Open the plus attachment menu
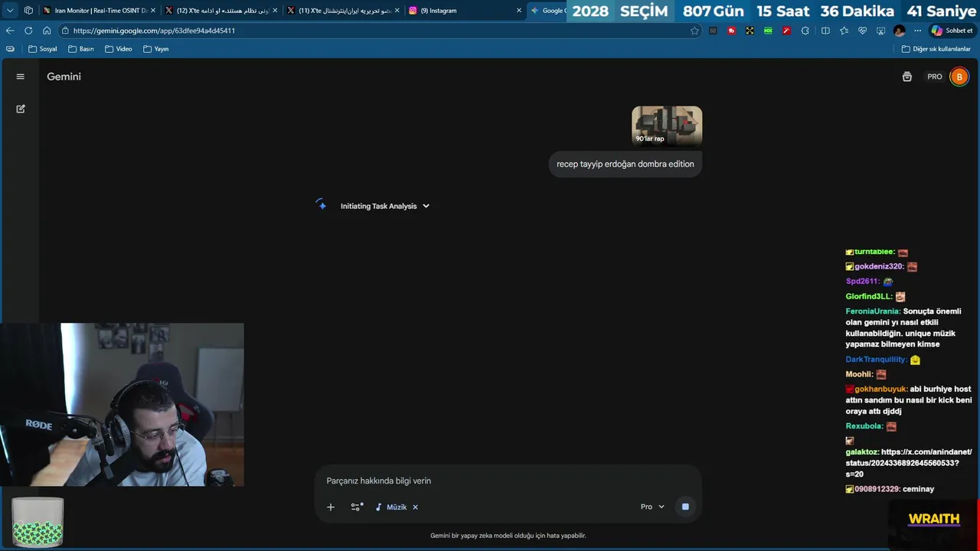The height and width of the screenshot is (551, 980). (331, 507)
